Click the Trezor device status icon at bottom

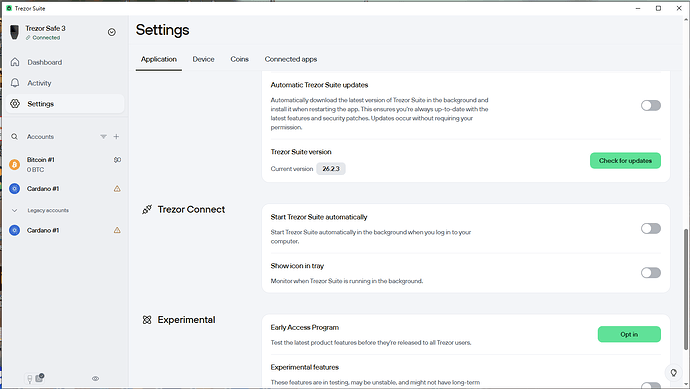pyautogui.click(x=29, y=378)
